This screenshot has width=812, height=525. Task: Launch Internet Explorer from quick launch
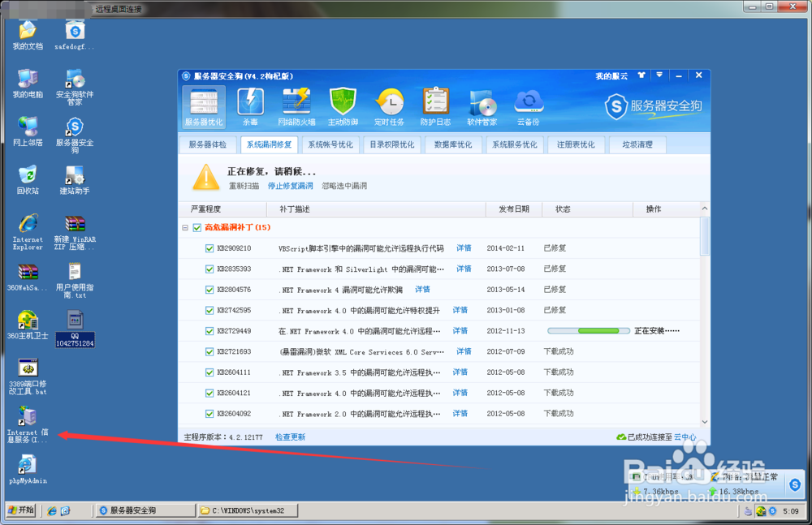coord(52,510)
